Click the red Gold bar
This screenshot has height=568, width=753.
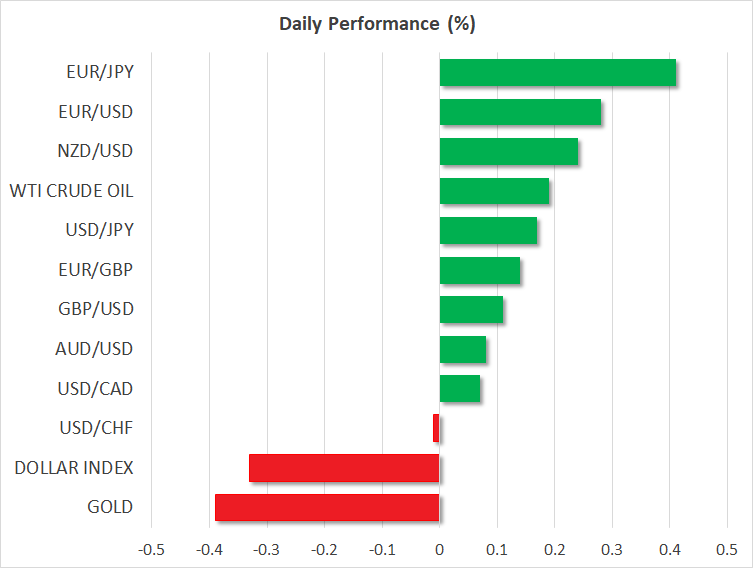click(327, 507)
